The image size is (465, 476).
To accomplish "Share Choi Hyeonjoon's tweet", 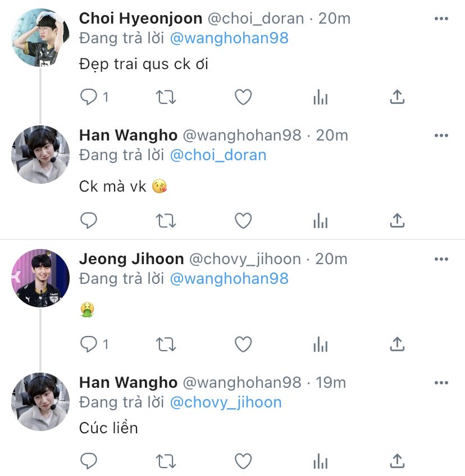I will [x=397, y=97].
